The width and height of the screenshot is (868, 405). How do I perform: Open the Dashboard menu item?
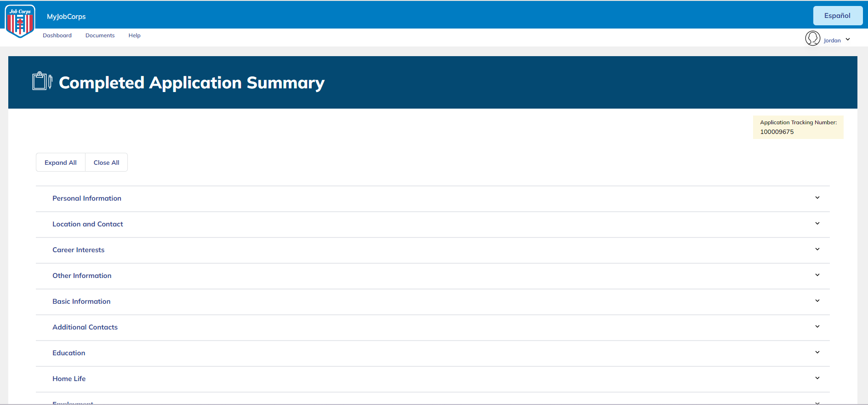click(x=57, y=35)
